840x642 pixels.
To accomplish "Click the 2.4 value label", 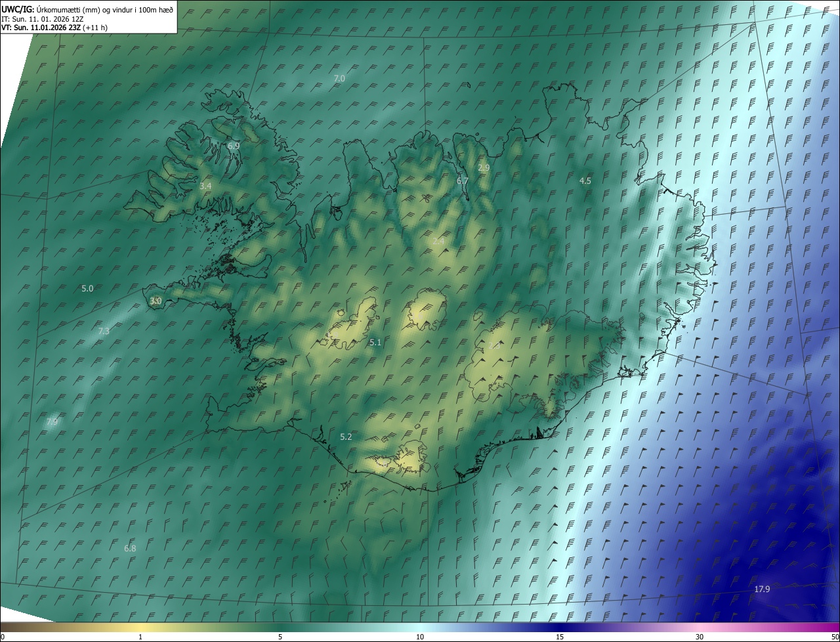I will pyautogui.click(x=439, y=242).
